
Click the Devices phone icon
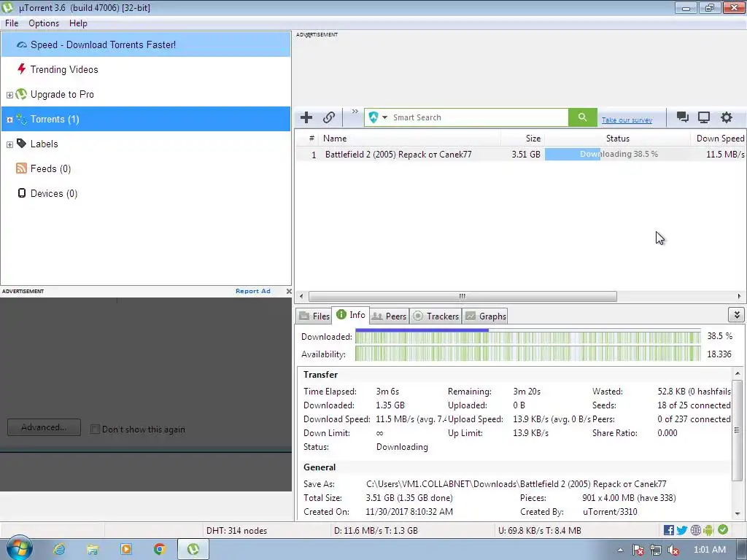(21, 192)
